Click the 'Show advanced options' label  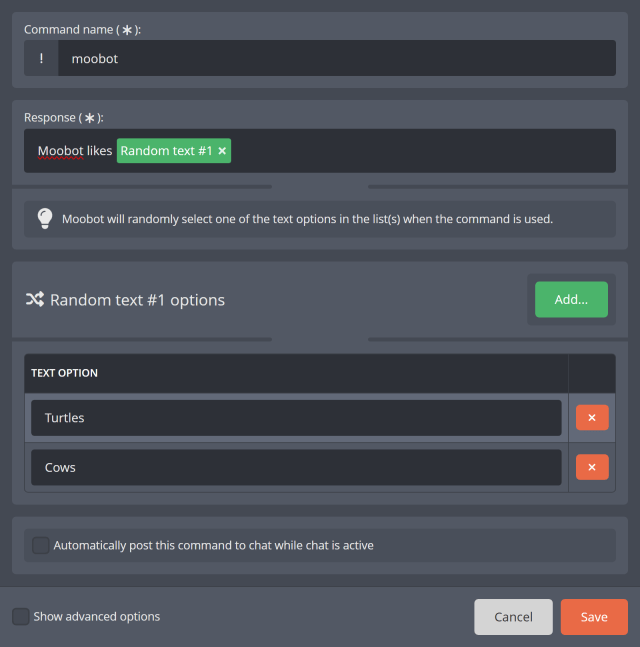click(x=97, y=616)
